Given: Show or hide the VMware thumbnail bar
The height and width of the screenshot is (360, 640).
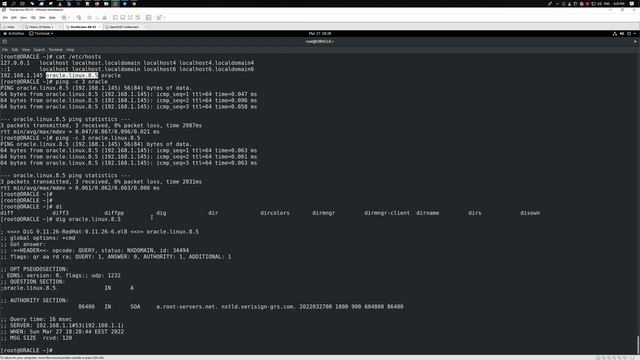Looking at the screenshot, I should (x=122, y=18).
